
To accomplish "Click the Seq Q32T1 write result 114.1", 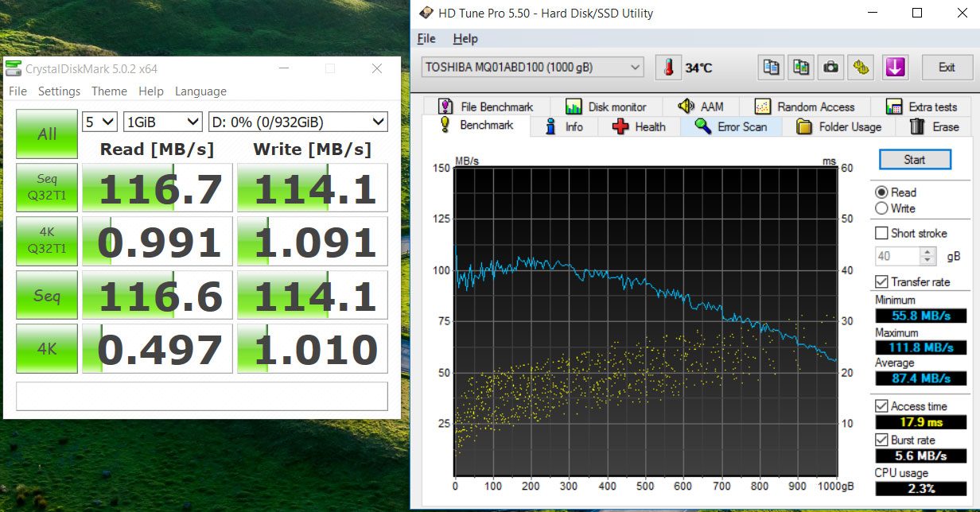I will tap(313, 188).
